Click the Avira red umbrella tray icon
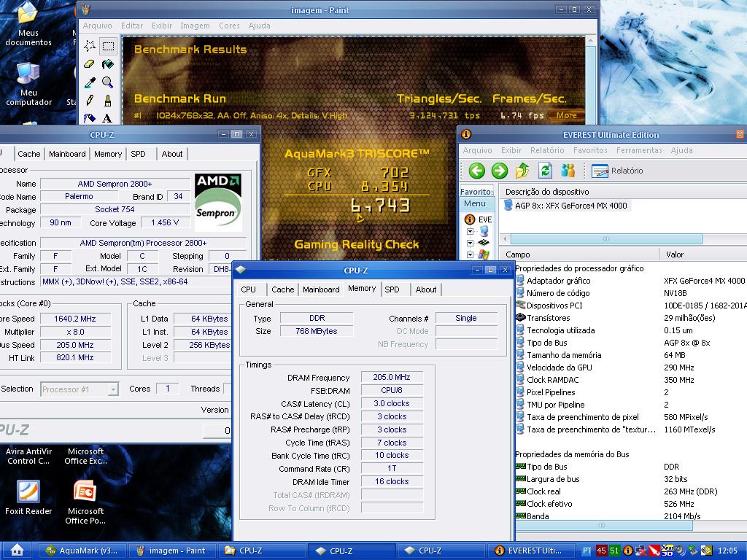The image size is (747, 560). tap(654, 551)
